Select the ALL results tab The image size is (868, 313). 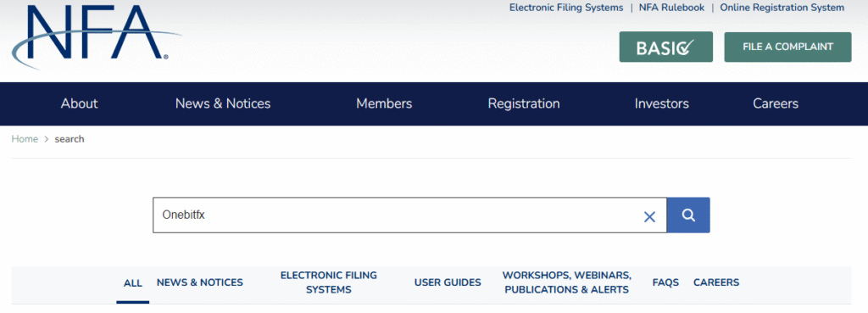133,283
